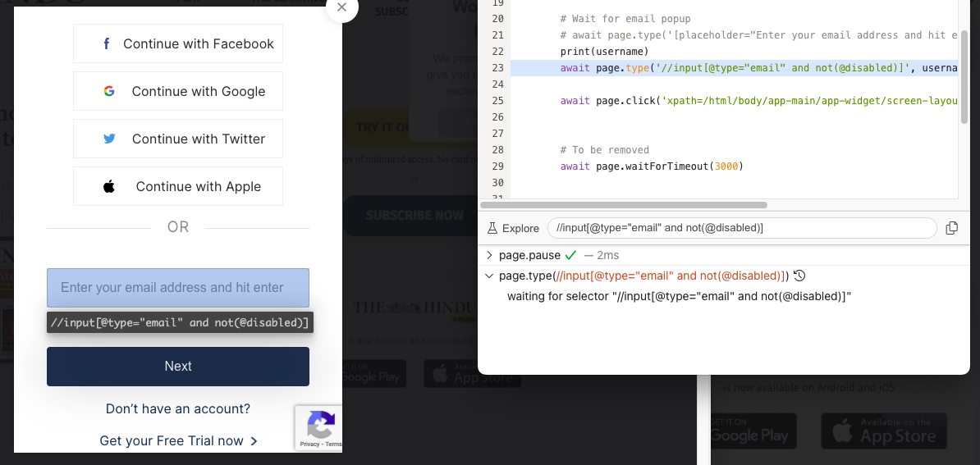
Task: Click print(username) code line
Action: [604, 51]
